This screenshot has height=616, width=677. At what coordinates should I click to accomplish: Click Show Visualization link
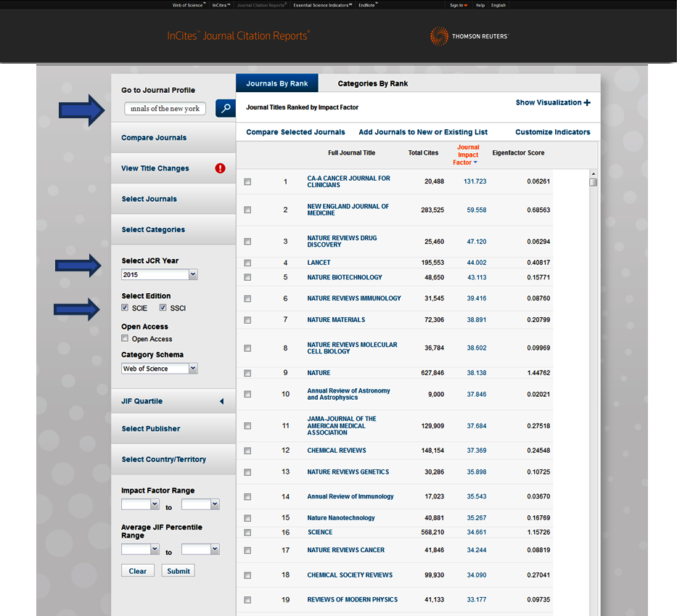point(549,102)
